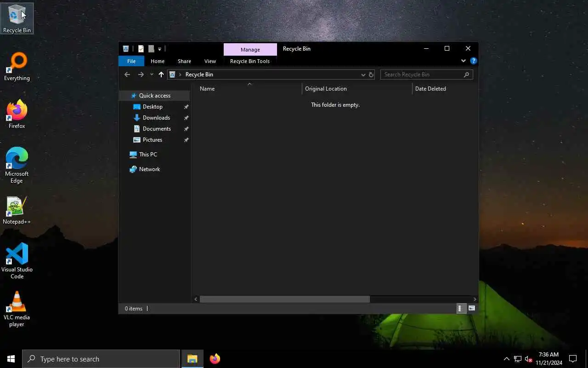Click the search magnifier in Explorer

pyautogui.click(x=466, y=75)
